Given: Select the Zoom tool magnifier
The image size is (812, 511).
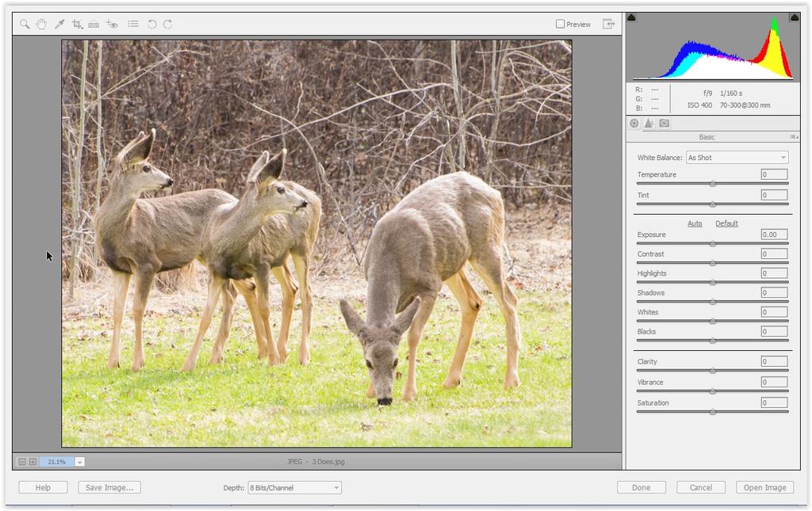Looking at the screenshot, I should coord(25,25).
